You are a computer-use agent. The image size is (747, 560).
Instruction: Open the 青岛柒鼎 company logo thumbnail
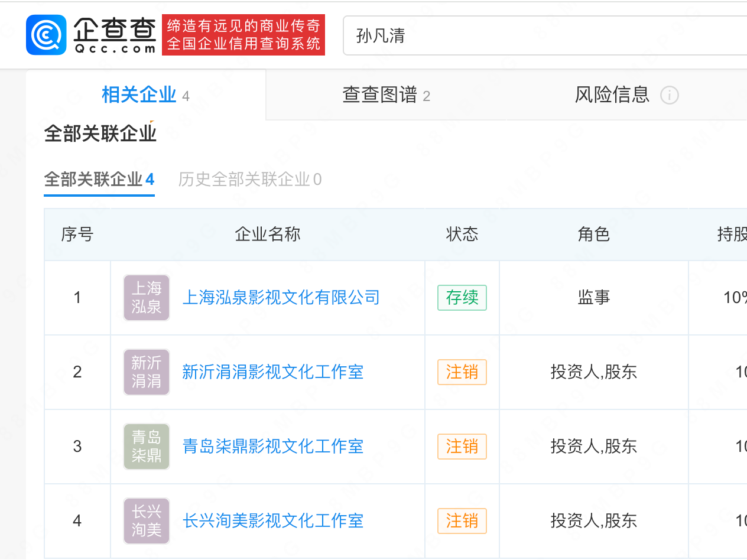[147, 447]
